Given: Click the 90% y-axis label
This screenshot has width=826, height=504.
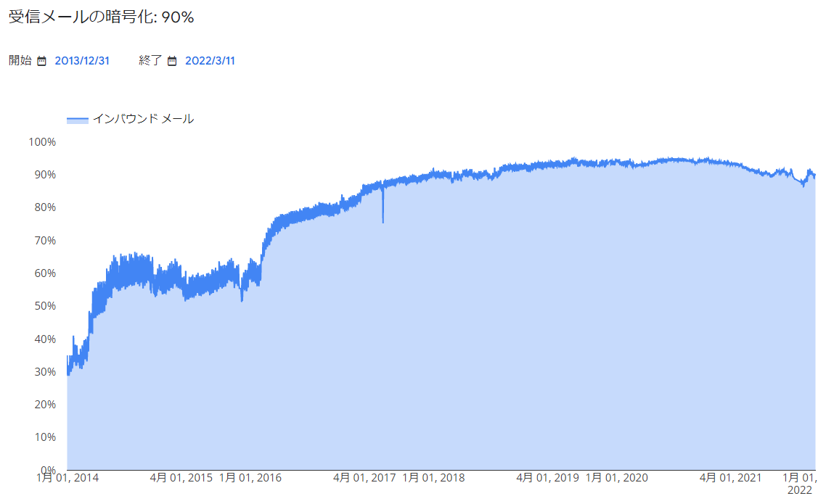Looking at the screenshot, I should [x=45, y=175].
